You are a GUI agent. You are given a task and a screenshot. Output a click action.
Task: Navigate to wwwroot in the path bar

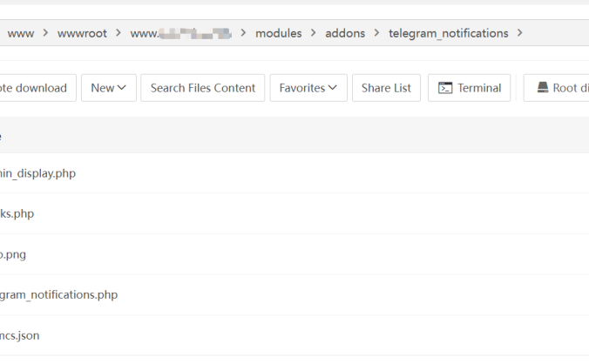tap(83, 33)
